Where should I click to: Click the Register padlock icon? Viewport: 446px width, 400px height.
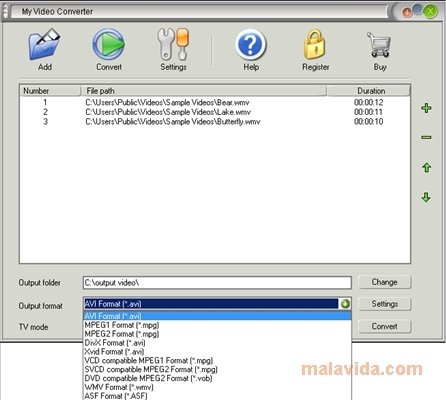[315, 44]
